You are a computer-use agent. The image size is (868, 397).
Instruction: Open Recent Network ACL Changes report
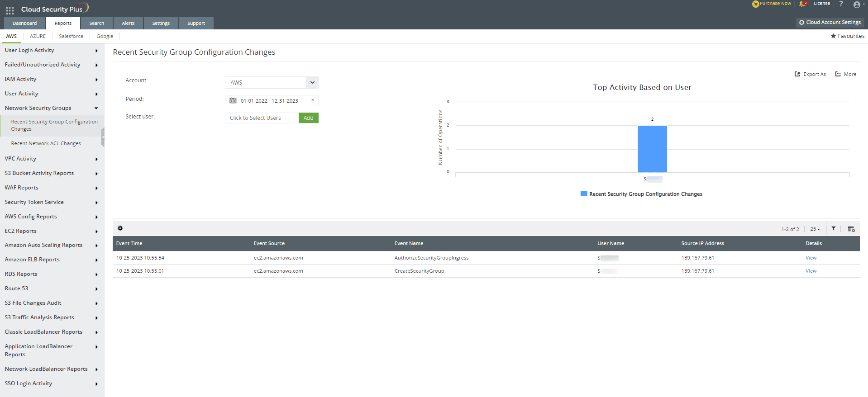coord(46,143)
